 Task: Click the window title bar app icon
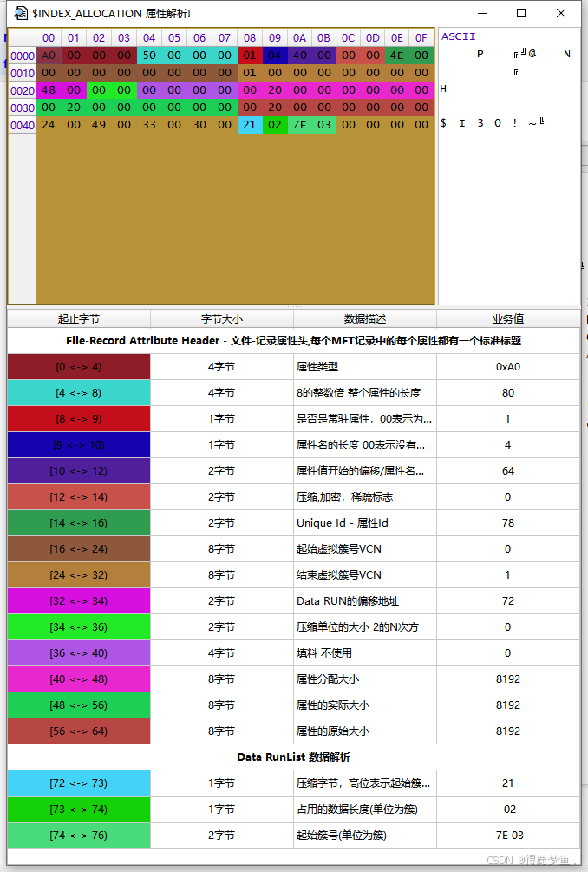21,13
